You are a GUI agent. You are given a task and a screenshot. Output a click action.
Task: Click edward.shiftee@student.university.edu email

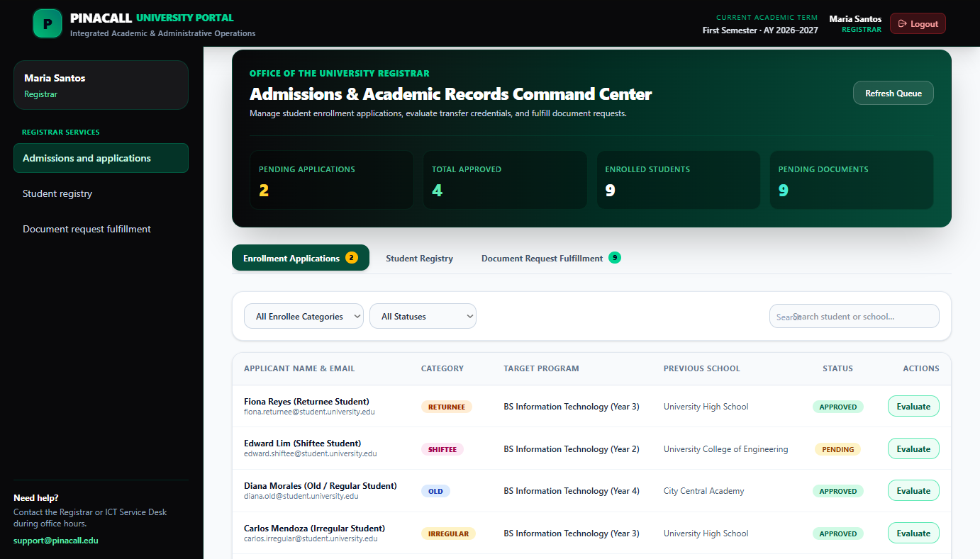[x=311, y=453]
